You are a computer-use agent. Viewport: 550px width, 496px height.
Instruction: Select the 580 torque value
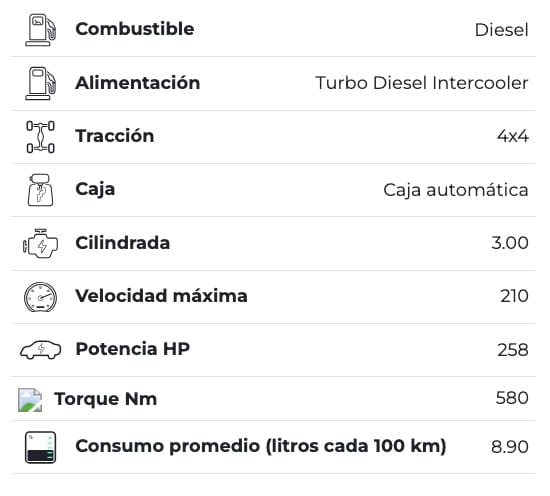(x=512, y=398)
